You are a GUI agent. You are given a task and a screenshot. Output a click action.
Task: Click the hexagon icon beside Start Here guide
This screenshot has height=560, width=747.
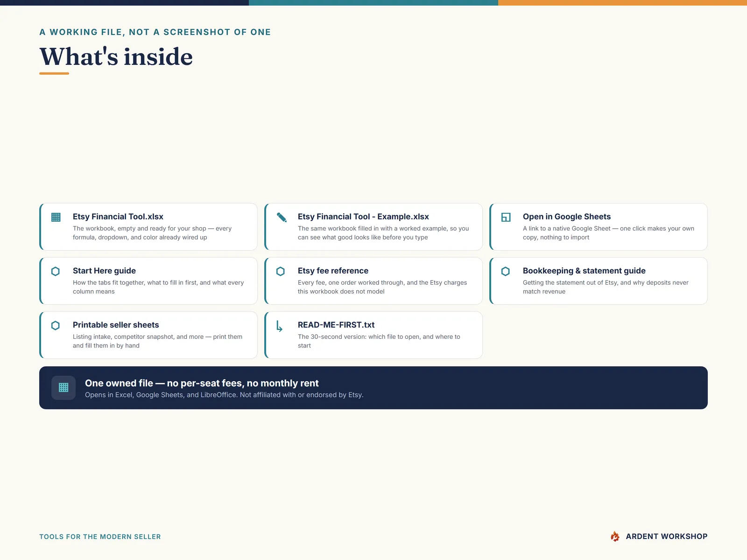pos(56,271)
